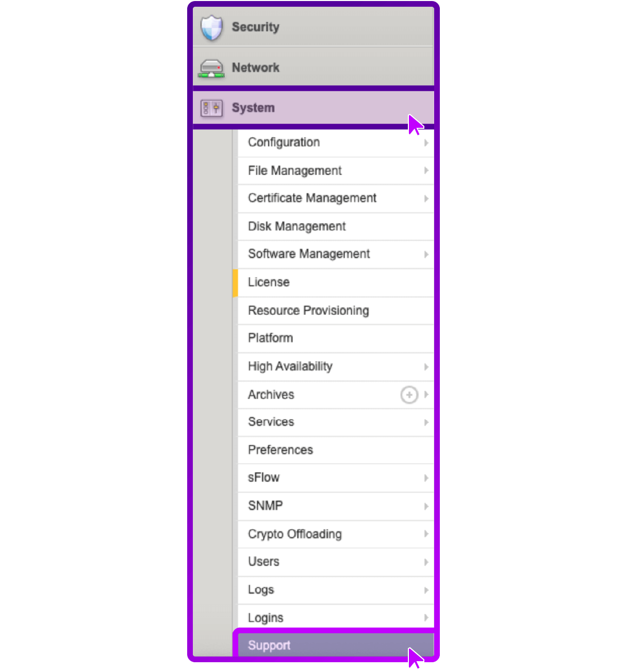Select Resource Provisioning
Viewport: 627px width, 672px height.
pyautogui.click(x=336, y=311)
